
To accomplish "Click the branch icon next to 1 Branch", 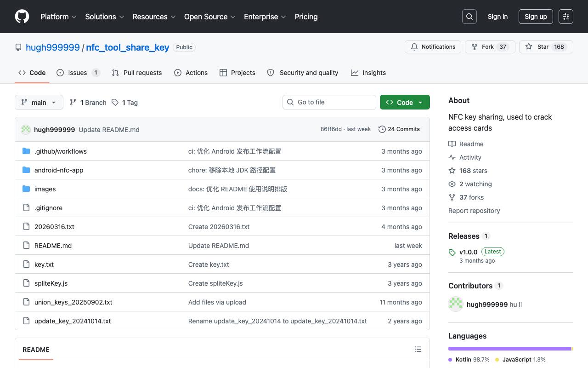I will click(73, 103).
